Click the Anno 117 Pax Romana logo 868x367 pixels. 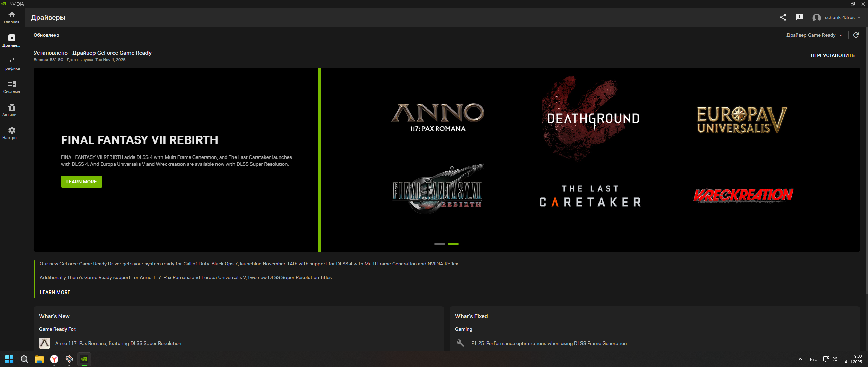click(438, 117)
